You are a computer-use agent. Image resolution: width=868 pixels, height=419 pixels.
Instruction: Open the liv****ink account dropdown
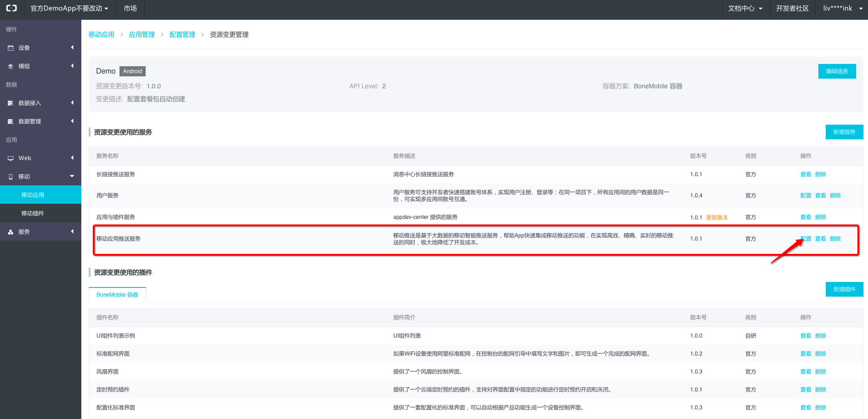(x=842, y=8)
